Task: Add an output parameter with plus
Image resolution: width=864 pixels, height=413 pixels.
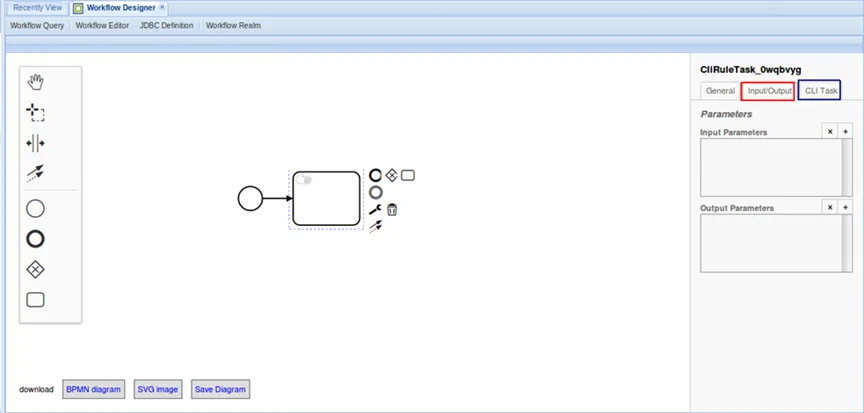Action: click(845, 208)
